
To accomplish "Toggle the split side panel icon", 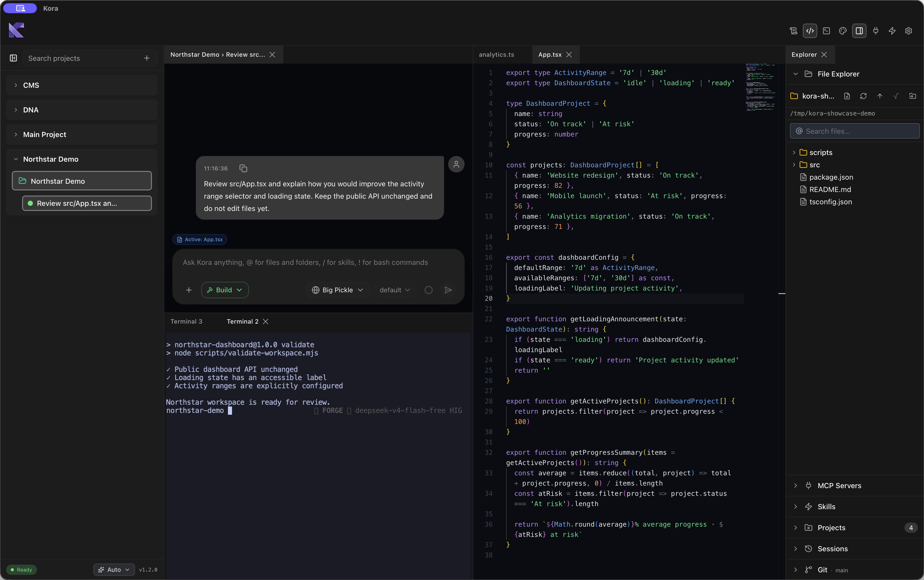I will 859,31.
